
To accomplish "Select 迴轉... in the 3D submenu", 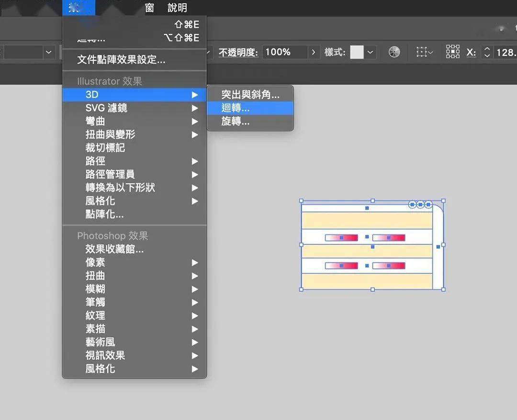I will point(236,108).
